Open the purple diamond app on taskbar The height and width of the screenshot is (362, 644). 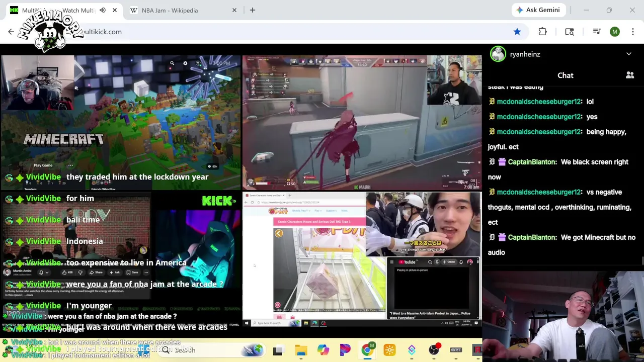[412, 350]
